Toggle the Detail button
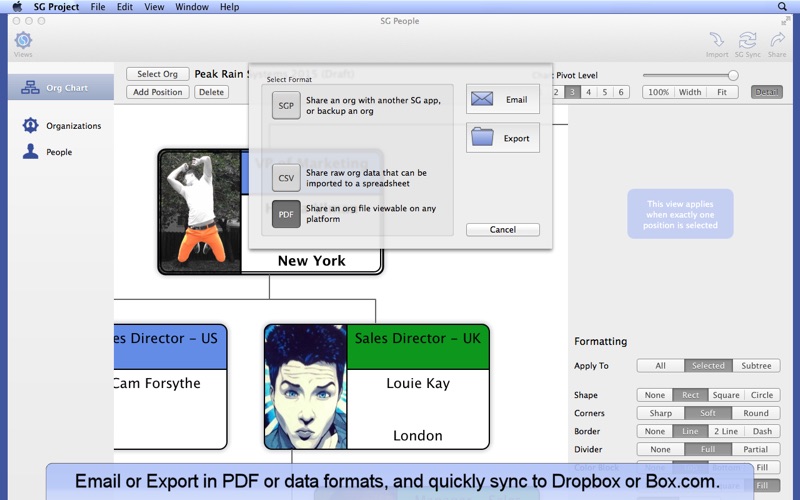This screenshot has width=800, height=500. tap(766, 92)
